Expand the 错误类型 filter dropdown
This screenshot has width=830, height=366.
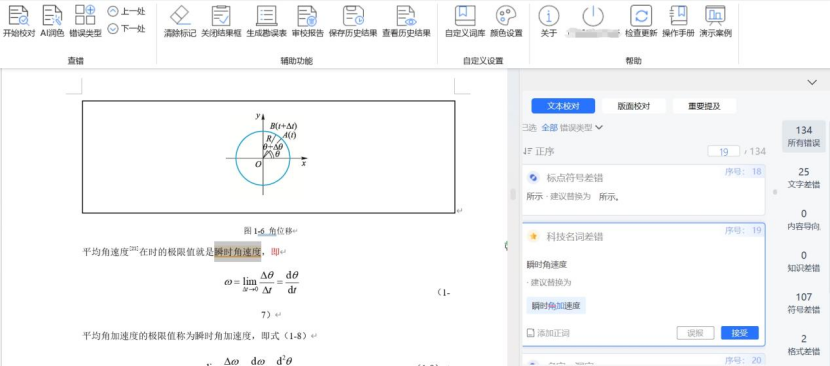582,127
